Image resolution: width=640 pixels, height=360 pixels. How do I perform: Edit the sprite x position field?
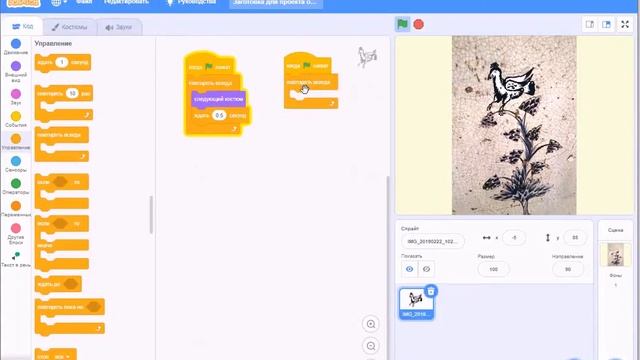514,238
